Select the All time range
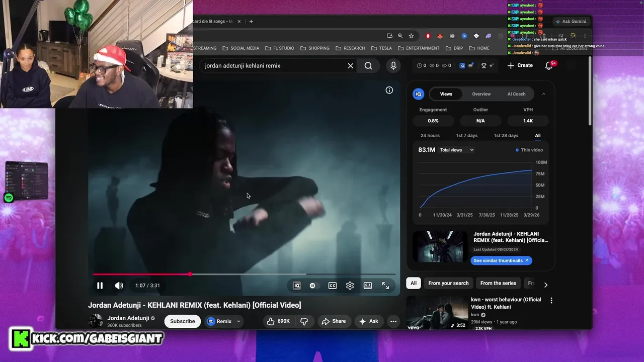 538,136
